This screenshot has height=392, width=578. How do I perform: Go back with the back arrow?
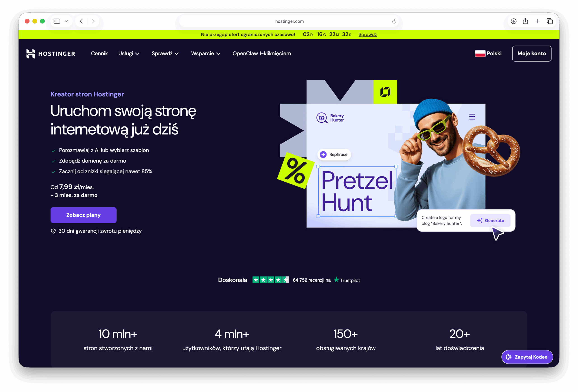point(81,21)
